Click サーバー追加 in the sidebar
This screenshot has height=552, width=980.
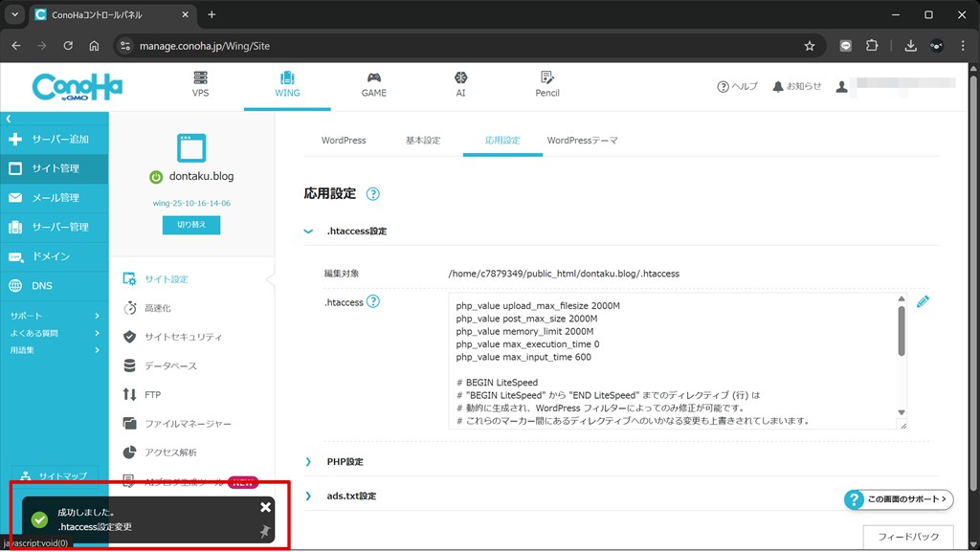click(55, 139)
